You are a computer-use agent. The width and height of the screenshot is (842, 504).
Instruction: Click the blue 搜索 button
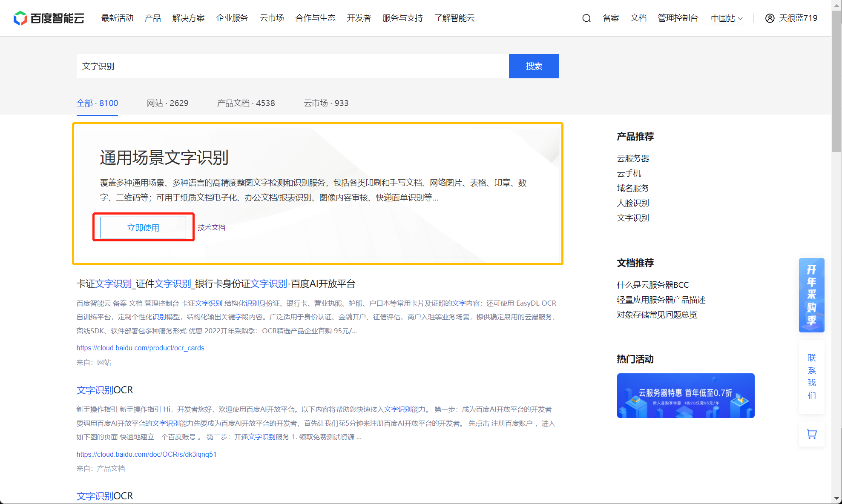point(534,66)
